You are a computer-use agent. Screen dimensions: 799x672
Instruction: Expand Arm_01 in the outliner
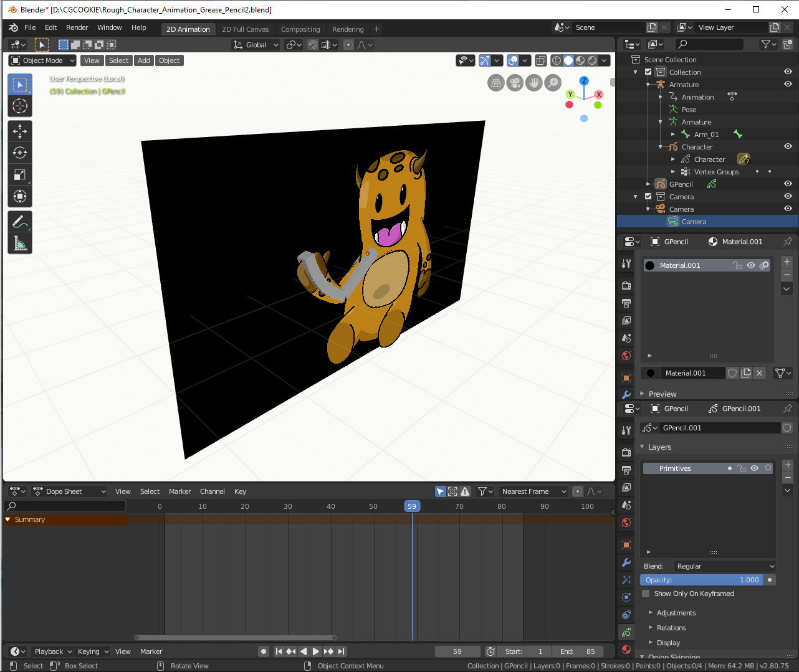pos(673,135)
